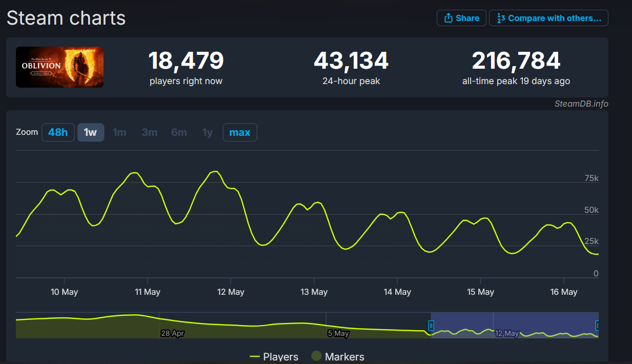This screenshot has width=632, height=364.
Task: Click the 28 Apr navigator label
Action: (172, 333)
